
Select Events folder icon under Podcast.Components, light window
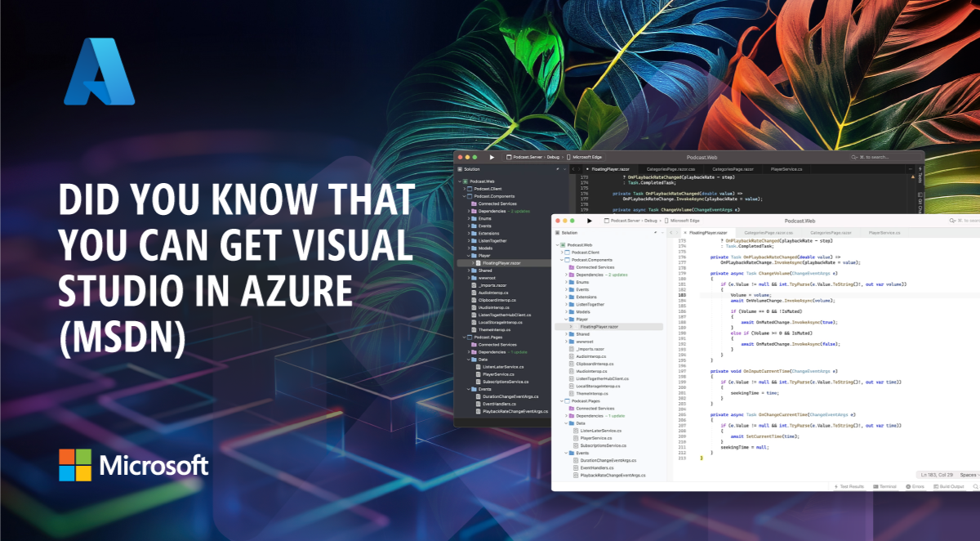[572, 289]
